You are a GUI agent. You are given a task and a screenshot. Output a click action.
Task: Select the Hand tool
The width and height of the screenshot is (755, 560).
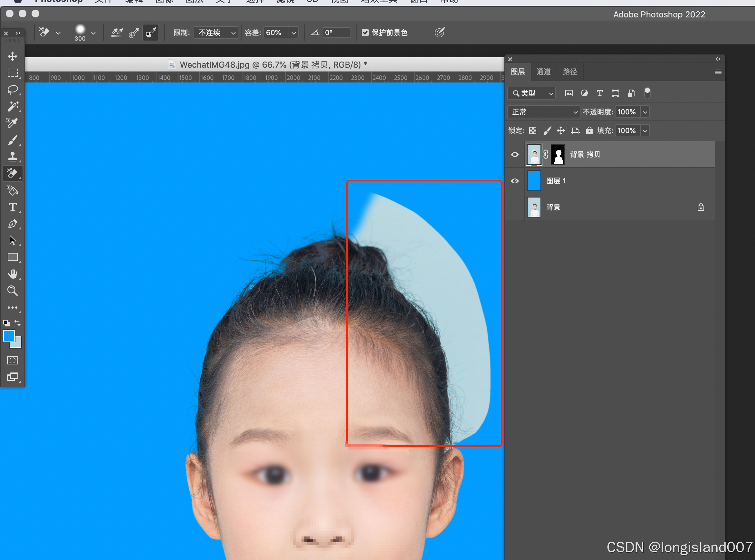(13, 274)
